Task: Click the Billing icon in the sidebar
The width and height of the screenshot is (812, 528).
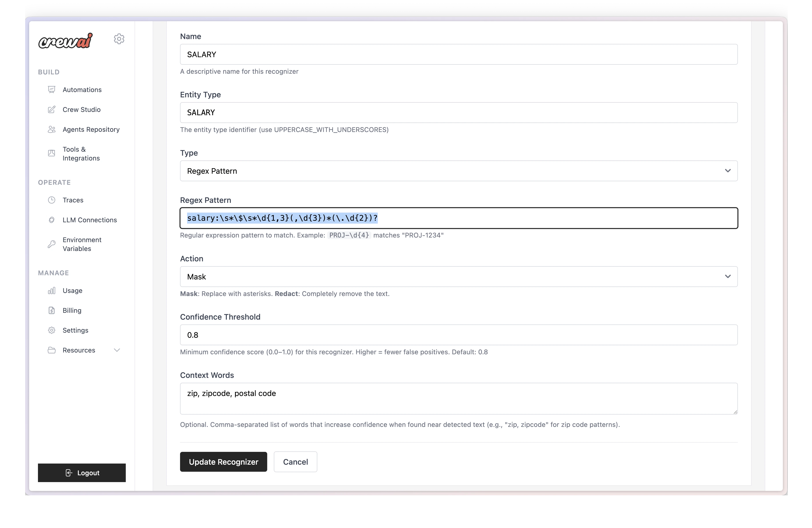Action: [x=51, y=310]
